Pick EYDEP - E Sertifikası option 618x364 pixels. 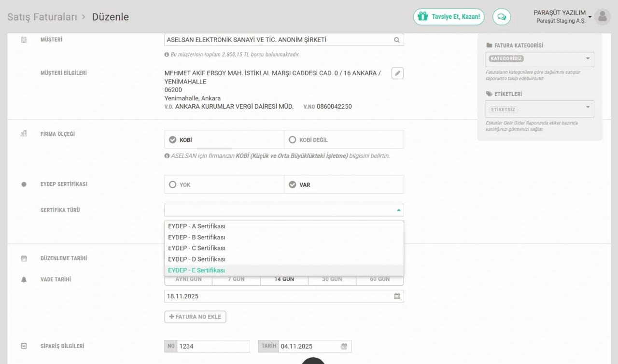[197, 270]
